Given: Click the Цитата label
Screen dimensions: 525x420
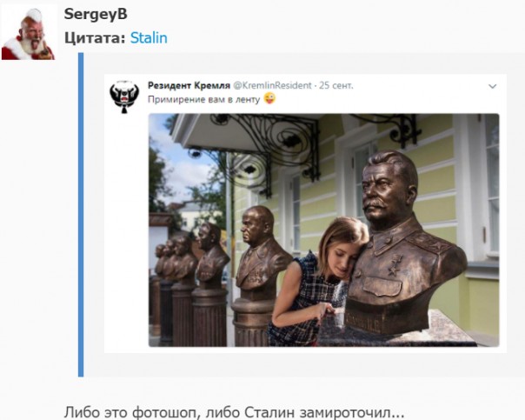Looking at the screenshot, I should coord(95,38).
